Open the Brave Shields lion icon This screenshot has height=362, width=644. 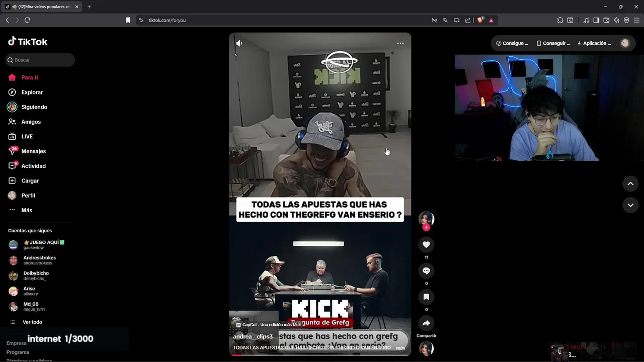pos(480,20)
